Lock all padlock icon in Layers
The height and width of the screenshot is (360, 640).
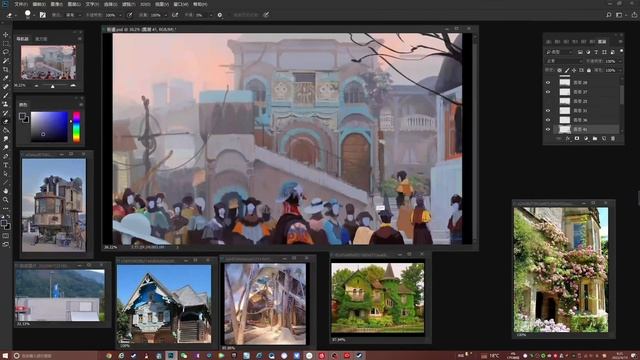(589, 70)
